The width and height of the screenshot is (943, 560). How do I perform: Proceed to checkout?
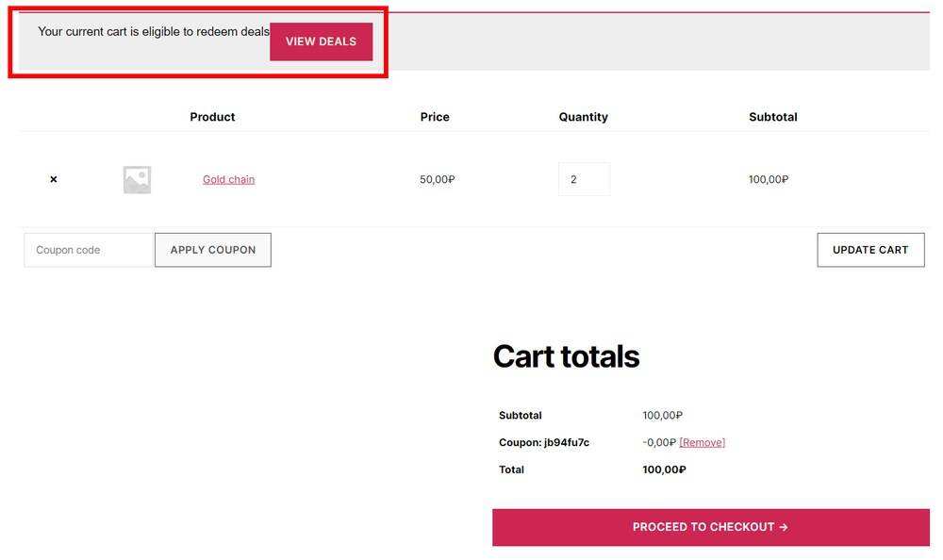(710, 527)
